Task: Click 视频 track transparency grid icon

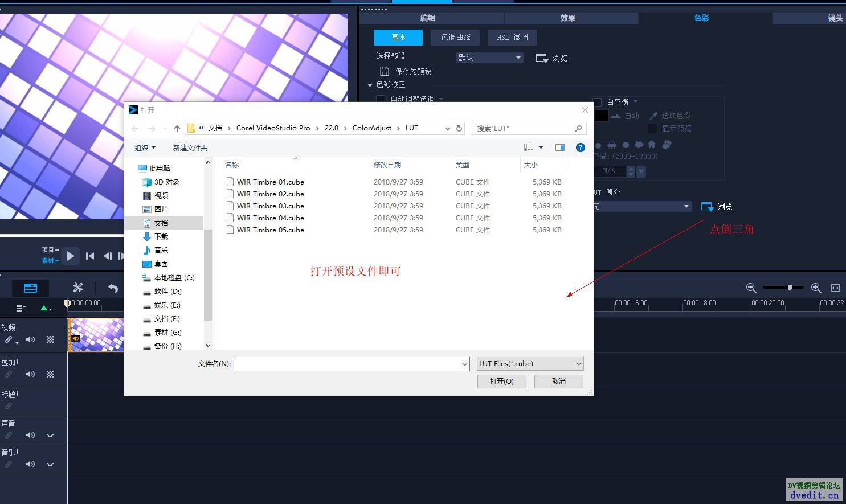Action: 50,339
